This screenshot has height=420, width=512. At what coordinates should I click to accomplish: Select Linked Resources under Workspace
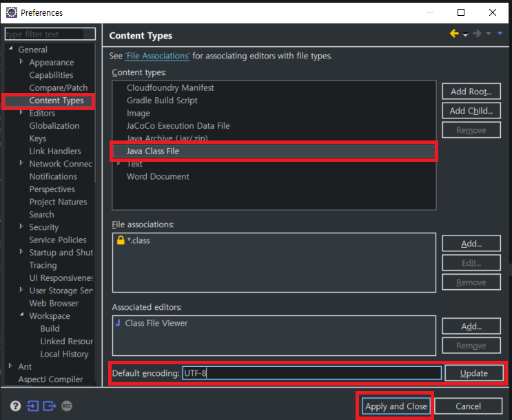point(67,342)
